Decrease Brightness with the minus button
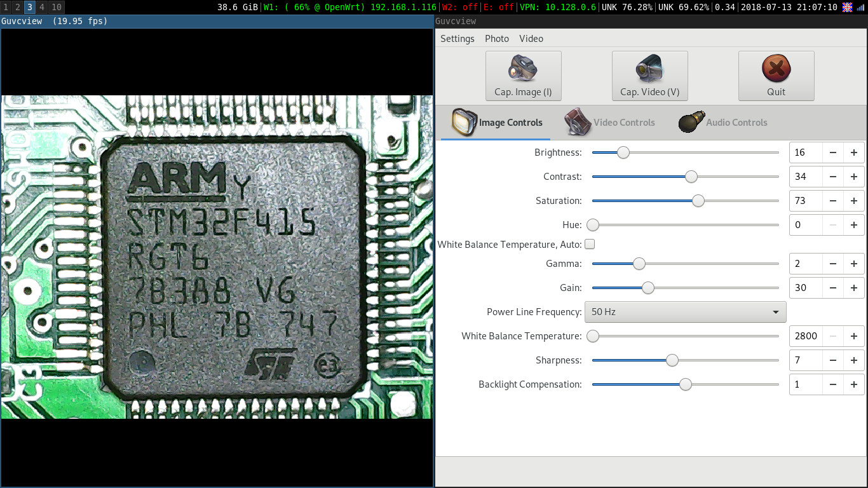The width and height of the screenshot is (868, 488). (x=833, y=152)
